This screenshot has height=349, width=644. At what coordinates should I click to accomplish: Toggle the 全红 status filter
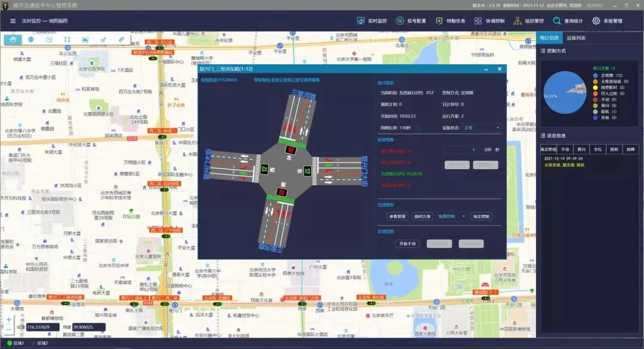(x=598, y=149)
